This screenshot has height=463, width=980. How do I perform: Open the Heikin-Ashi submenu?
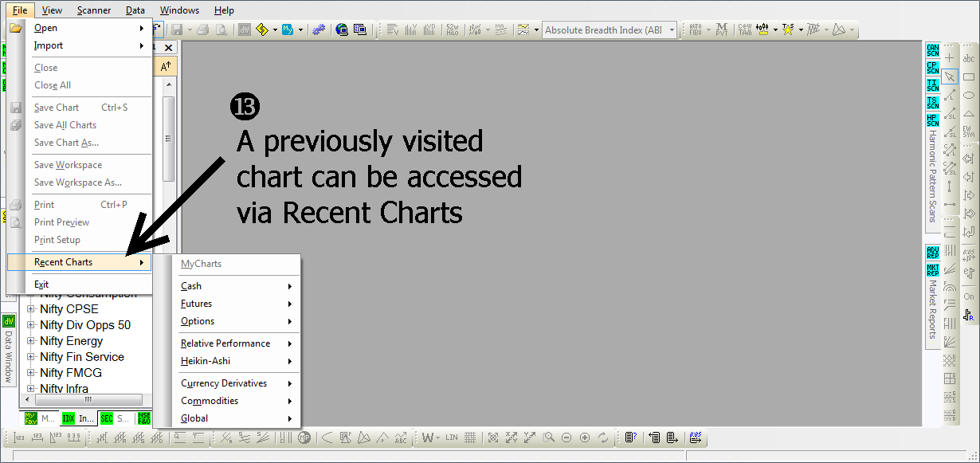pyautogui.click(x=237, y=361)
